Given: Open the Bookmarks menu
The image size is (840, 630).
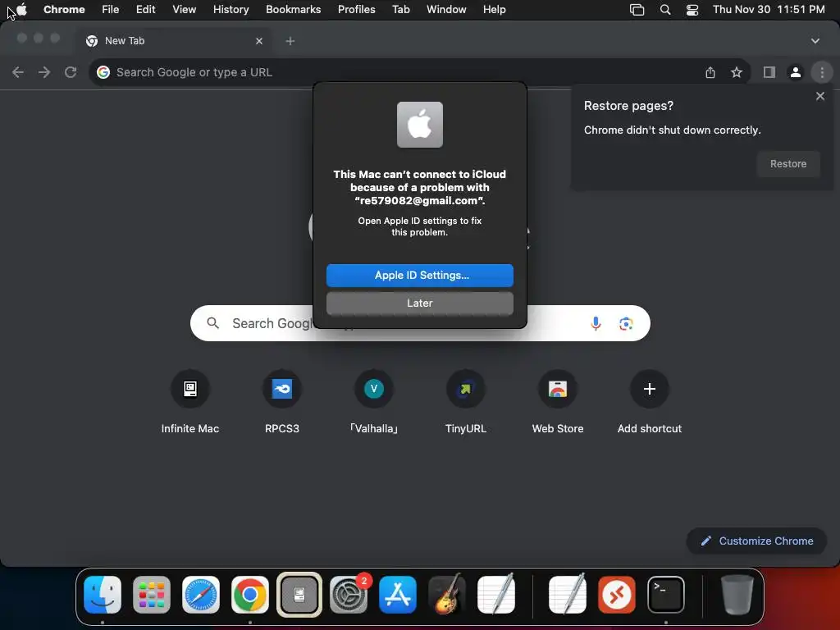Looking at the screenshot, I should click(293, 10).
